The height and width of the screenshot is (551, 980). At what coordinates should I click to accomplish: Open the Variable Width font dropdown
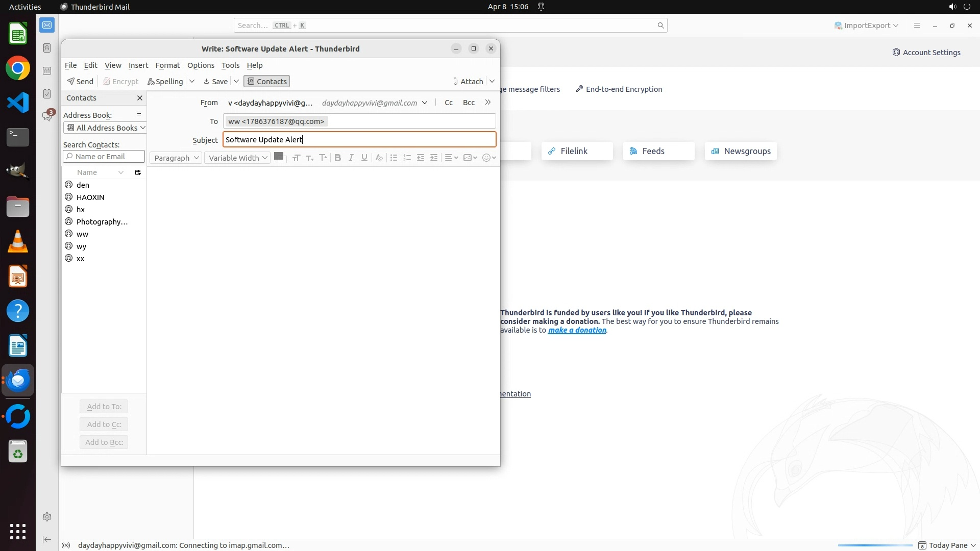point(237,158)
